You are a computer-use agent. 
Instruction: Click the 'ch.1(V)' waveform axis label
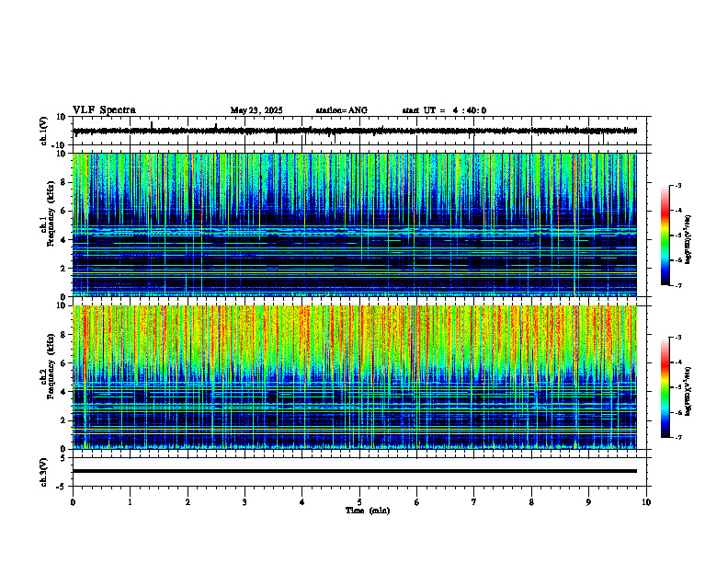pos(44,131)
